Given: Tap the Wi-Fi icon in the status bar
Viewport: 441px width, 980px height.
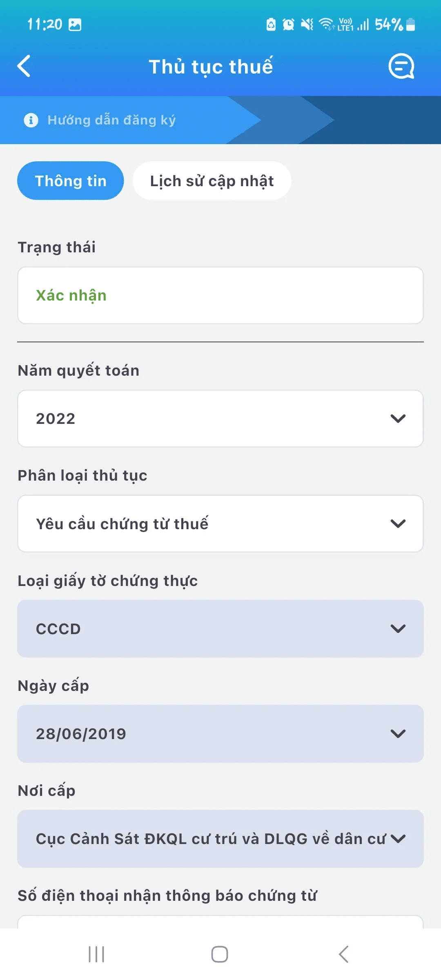Looking at the screenshot, I should pyautogui.click(x=326, y=24).
